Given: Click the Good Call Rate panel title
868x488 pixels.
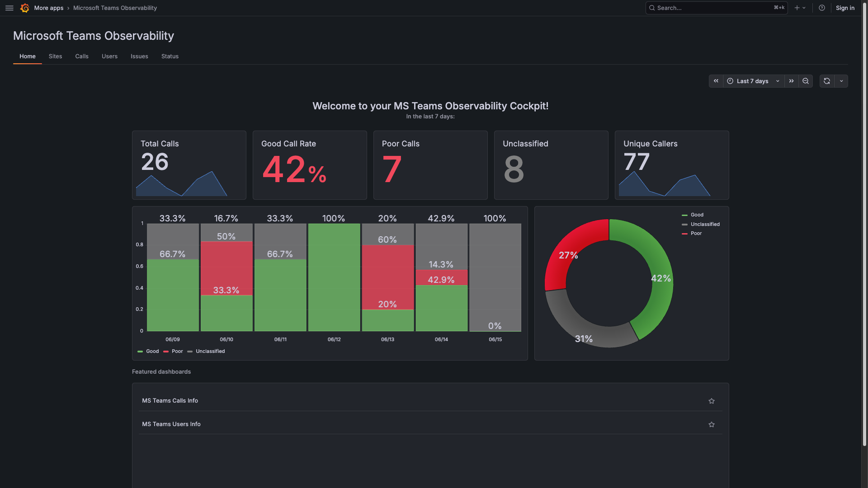Looking at the screenshot, I should 288,144.
